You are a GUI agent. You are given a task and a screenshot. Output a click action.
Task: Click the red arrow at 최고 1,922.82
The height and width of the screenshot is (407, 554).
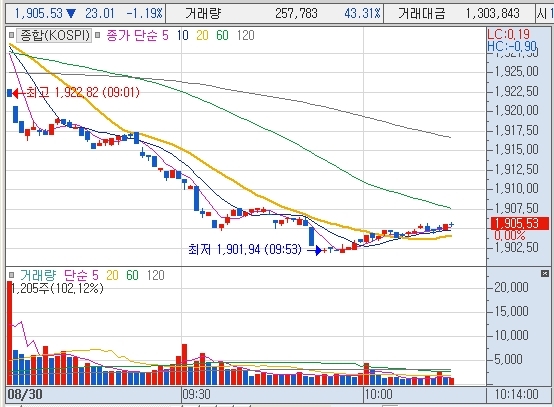(15, 93)
